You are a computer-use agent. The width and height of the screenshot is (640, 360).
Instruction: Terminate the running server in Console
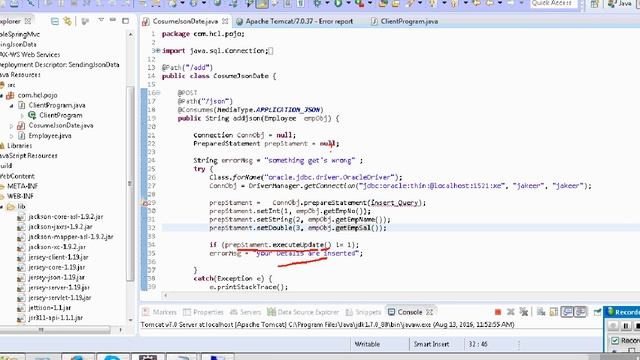[498, 312]
